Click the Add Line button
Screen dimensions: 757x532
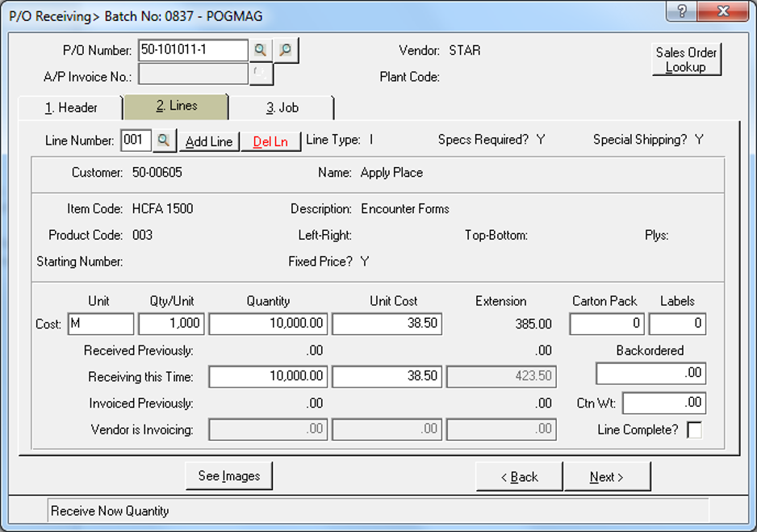tap(209, 141)
